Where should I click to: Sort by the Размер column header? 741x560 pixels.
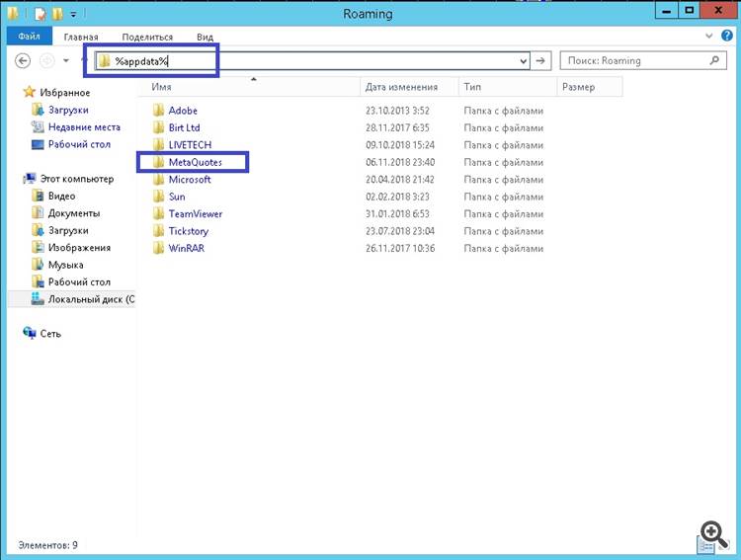pos(590,87)
